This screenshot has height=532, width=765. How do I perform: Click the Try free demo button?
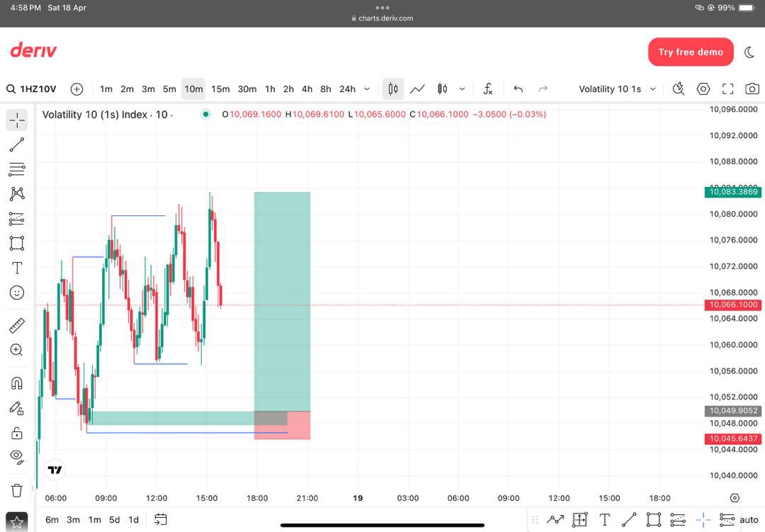(x=691, y=52)
